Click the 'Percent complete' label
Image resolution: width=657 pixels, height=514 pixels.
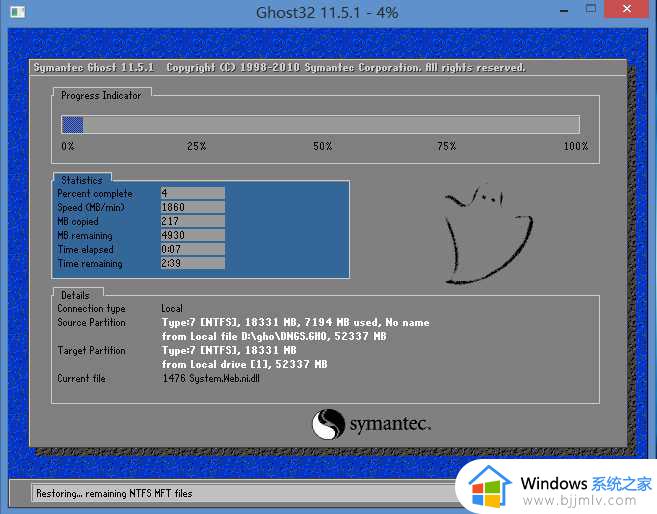tap(95, 194)
